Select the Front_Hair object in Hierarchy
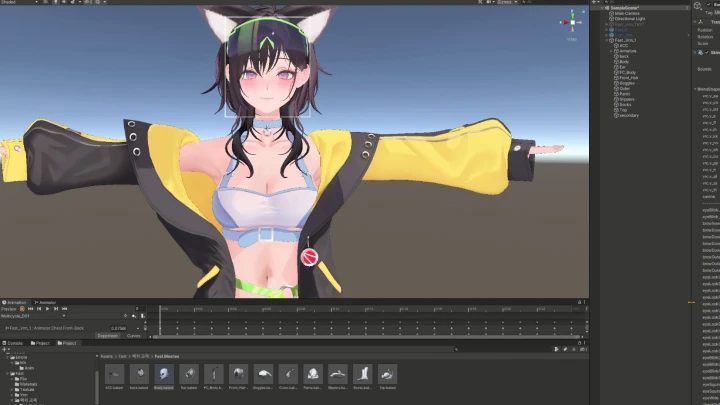The height and width of the screenshot is (405, 720). click(x=629, y=78)
